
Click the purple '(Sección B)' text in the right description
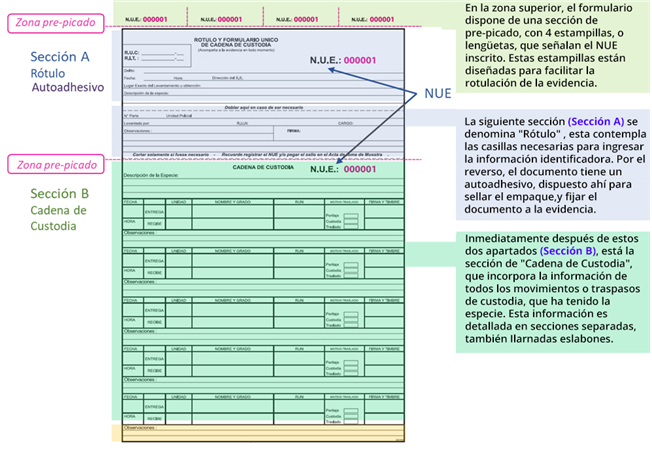568,251
